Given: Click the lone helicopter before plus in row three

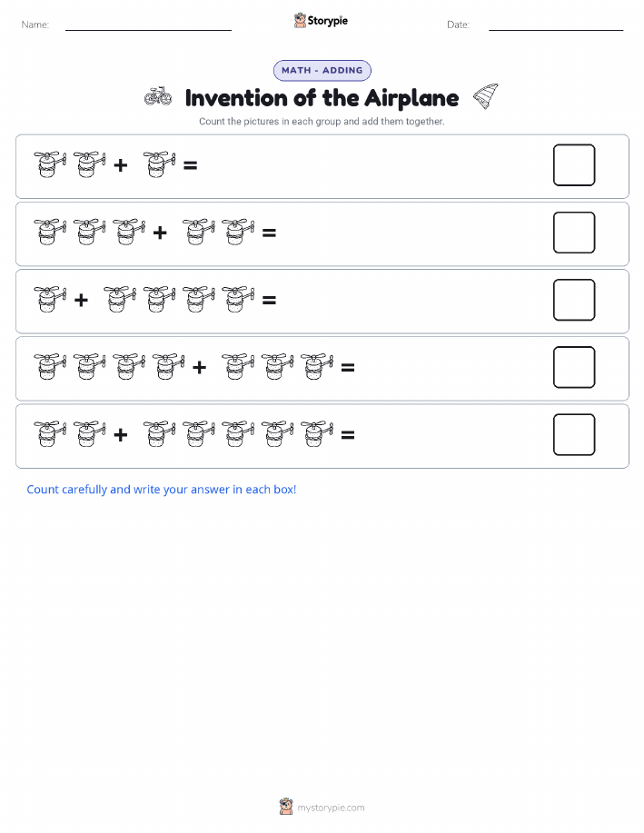Looking at the screenshot, I should pyautogui.click(x=50, y=300).
